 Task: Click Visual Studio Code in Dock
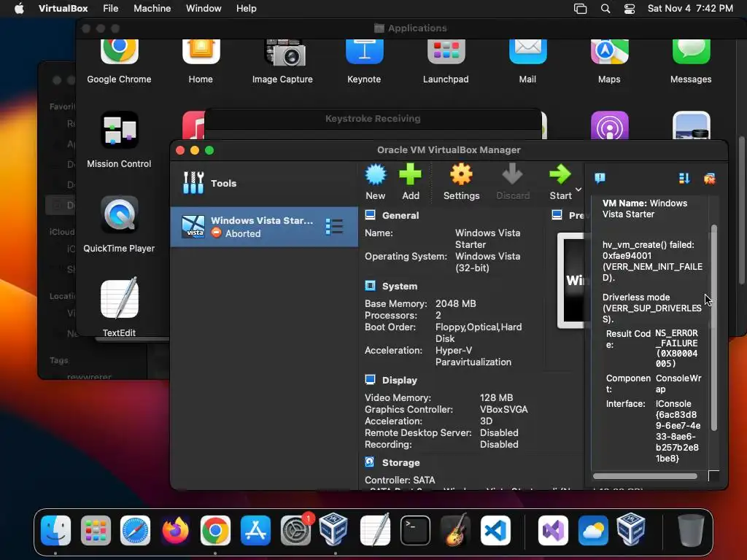495,530
